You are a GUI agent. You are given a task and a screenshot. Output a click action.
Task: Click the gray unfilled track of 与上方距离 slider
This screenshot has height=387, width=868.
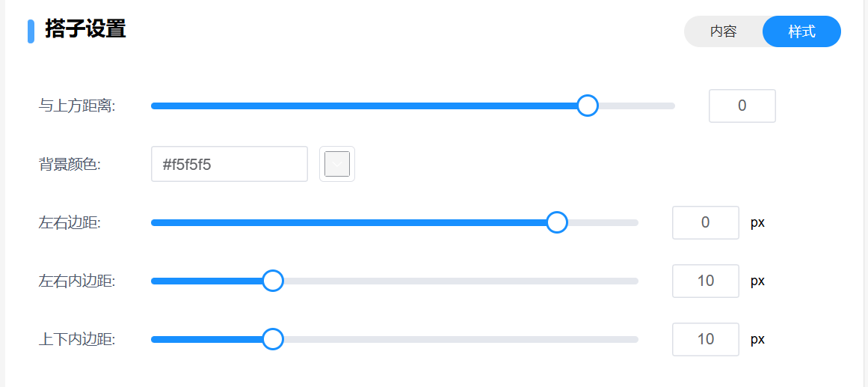point(637,106)
